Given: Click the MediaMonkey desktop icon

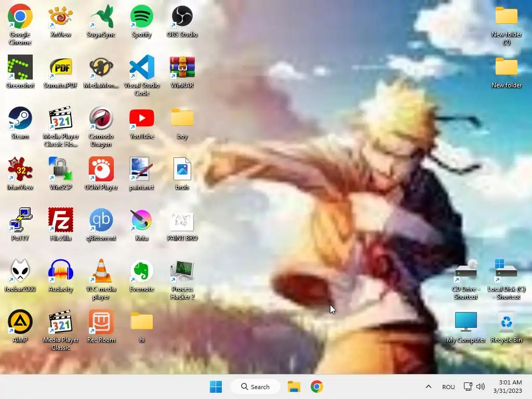Looking at the screenshot, I should point(101,67).
